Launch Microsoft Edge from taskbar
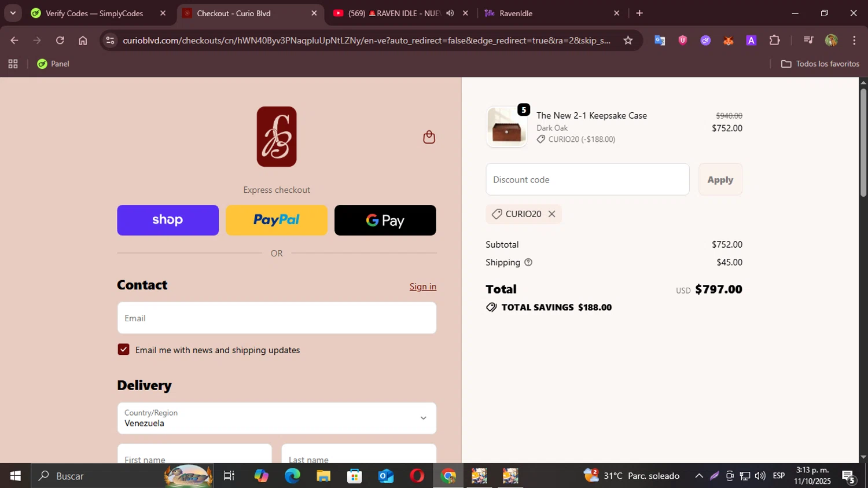The height and width of the screenshot is (488, 868). pos(292,476)
